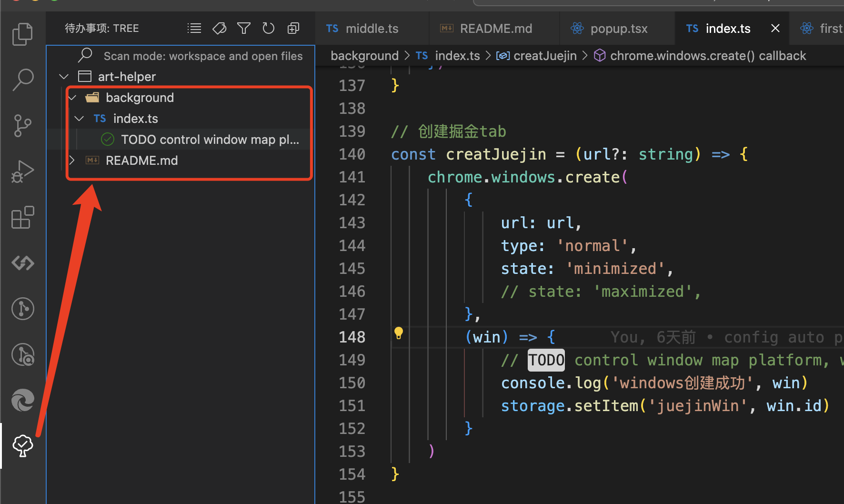
Task: Toggle tag grouping in TODO Tree toolbar
Action: (219, 28)
